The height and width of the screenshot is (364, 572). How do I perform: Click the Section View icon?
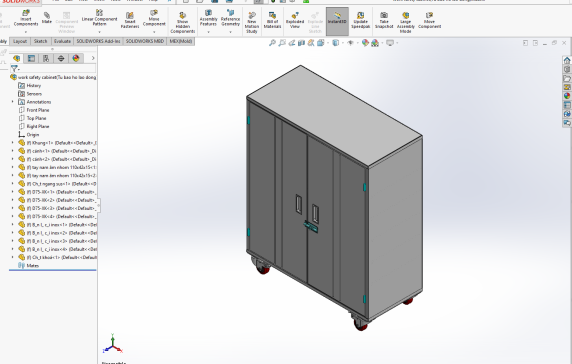pos(301,43)
